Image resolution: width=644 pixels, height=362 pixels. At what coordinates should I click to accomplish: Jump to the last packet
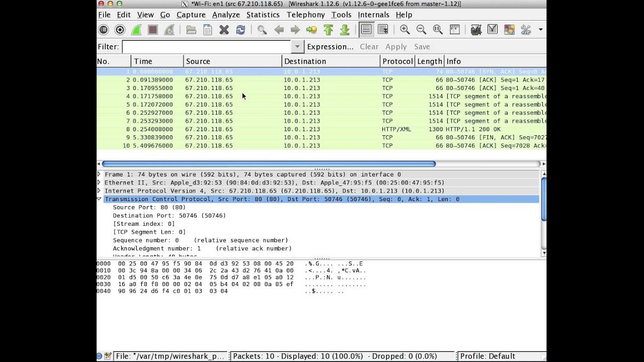click(x=345, y=30)
